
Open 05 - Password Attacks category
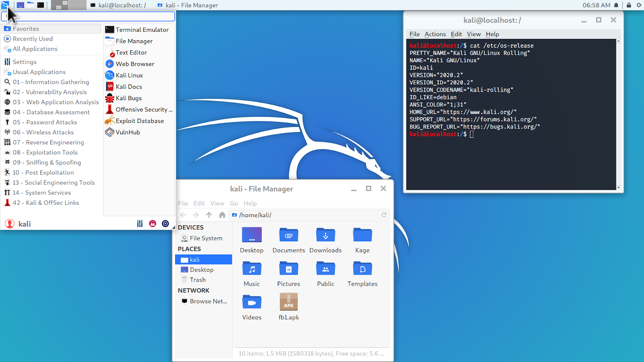coord(52,122)
